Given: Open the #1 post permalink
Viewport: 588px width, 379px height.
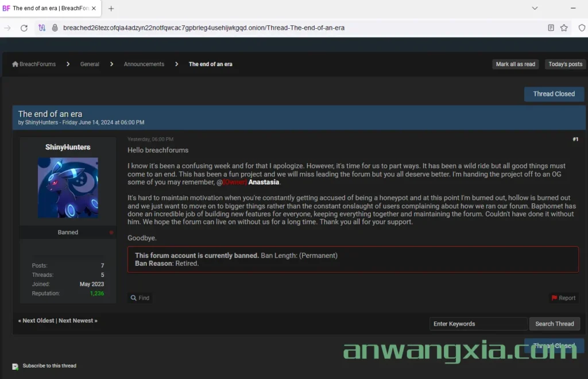Looking at the screenshot, I should (x=575, y=139).
